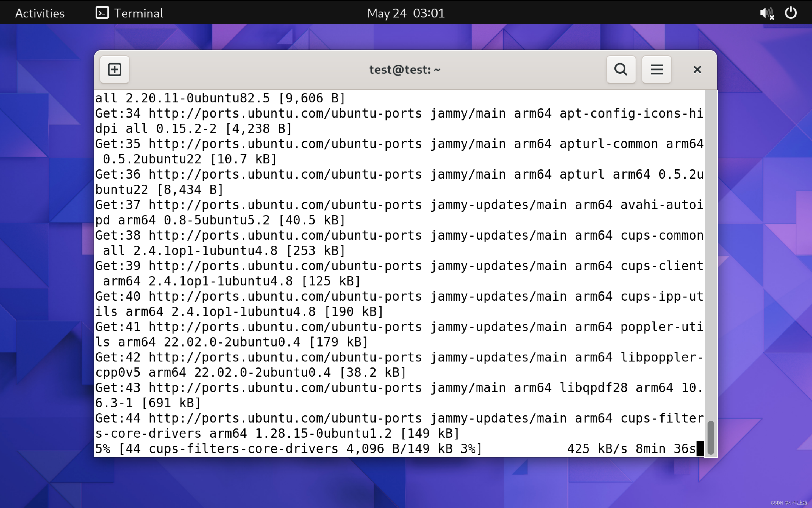
Task: Open the Activities overview
Action: click(40, 13)
